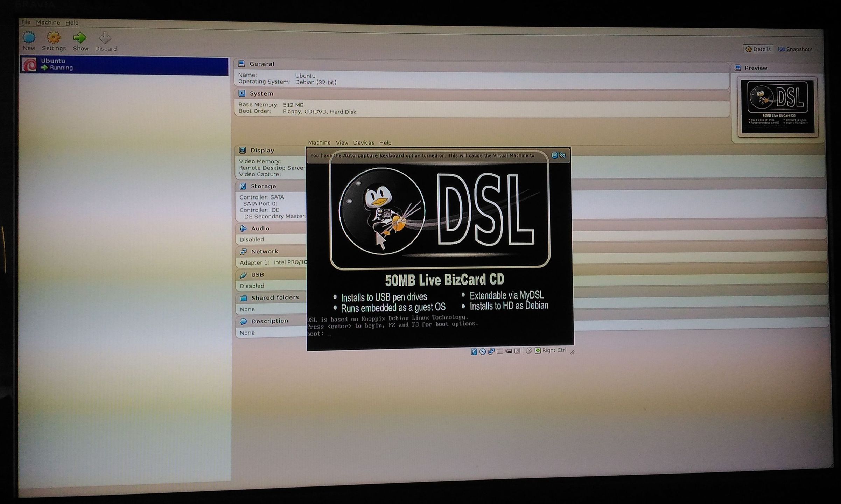The width and height of the screenshot is (841, 504).
Task: Click the Storage section disk icon
Action: click(x=243, y=186)
